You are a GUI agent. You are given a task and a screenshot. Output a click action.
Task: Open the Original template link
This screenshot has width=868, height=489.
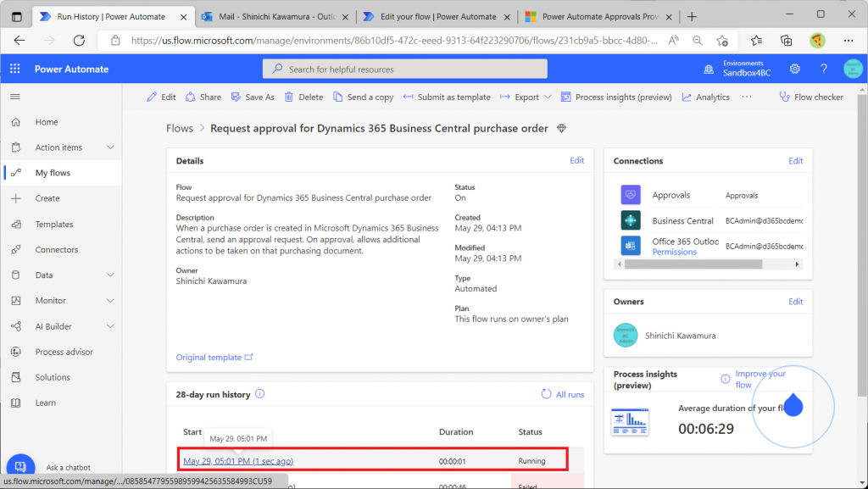click(x=214, y=358)
